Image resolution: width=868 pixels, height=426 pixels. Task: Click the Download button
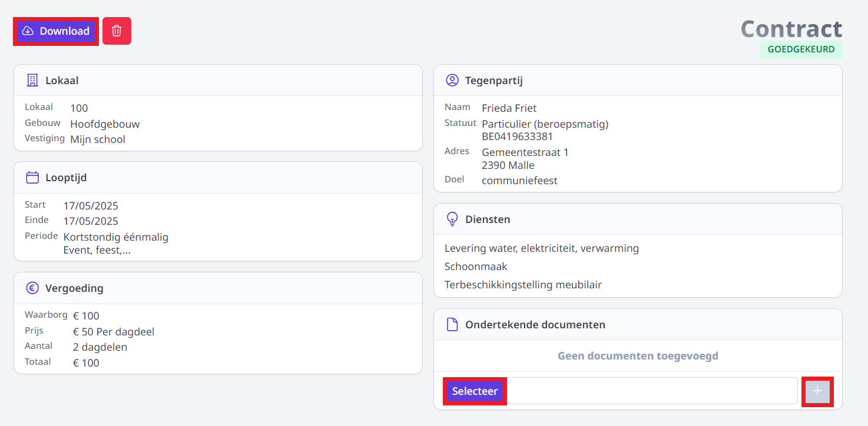pos(56,31)
